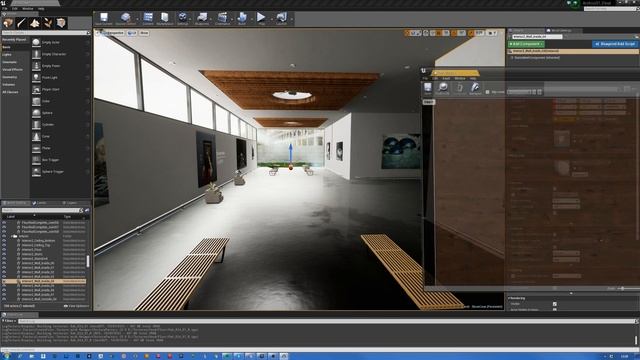The image size is (640, 360).
Task: Click World Outliner vertical scrollbar
Action: 88,261
